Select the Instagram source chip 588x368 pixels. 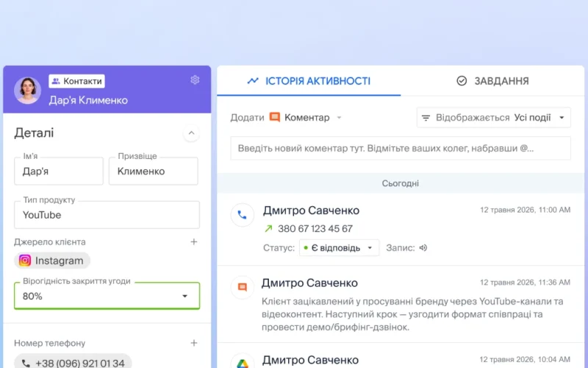(x=52, y=261)
